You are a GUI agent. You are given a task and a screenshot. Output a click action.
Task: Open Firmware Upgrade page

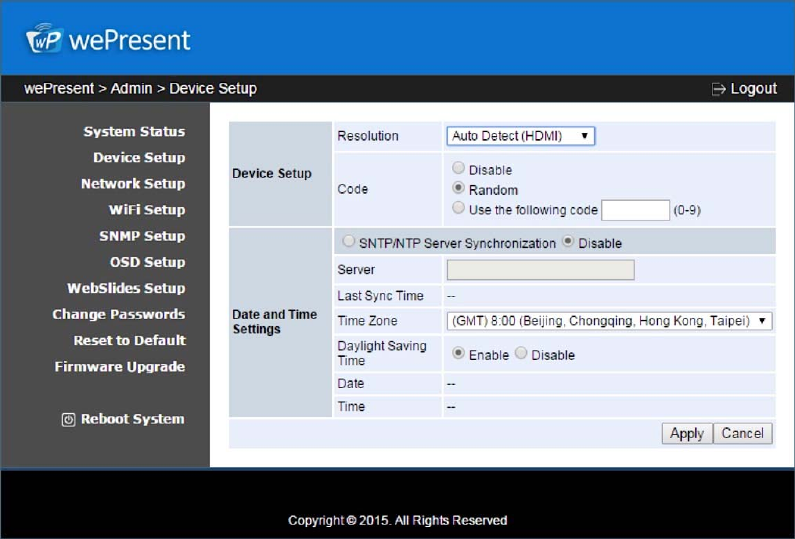(120, 367)
